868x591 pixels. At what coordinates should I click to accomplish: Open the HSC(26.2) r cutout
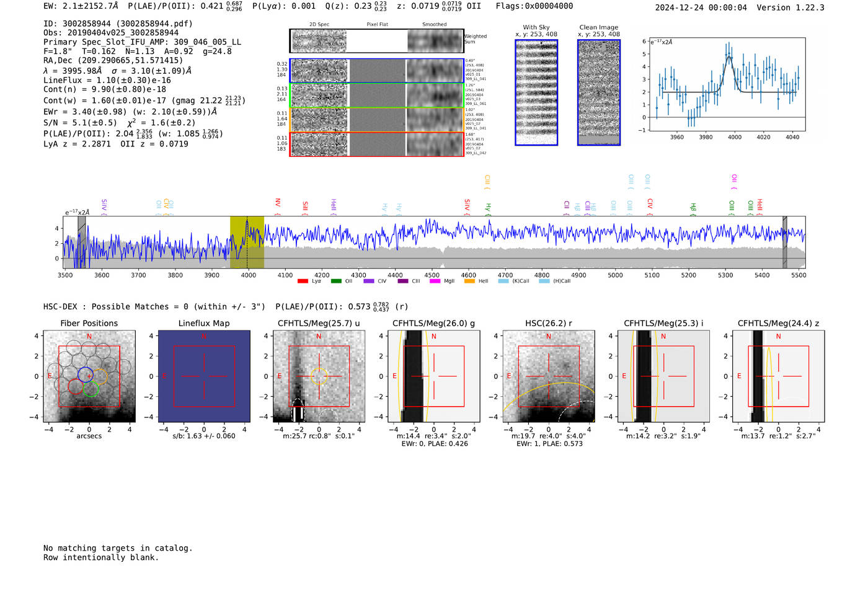(549, 376)
